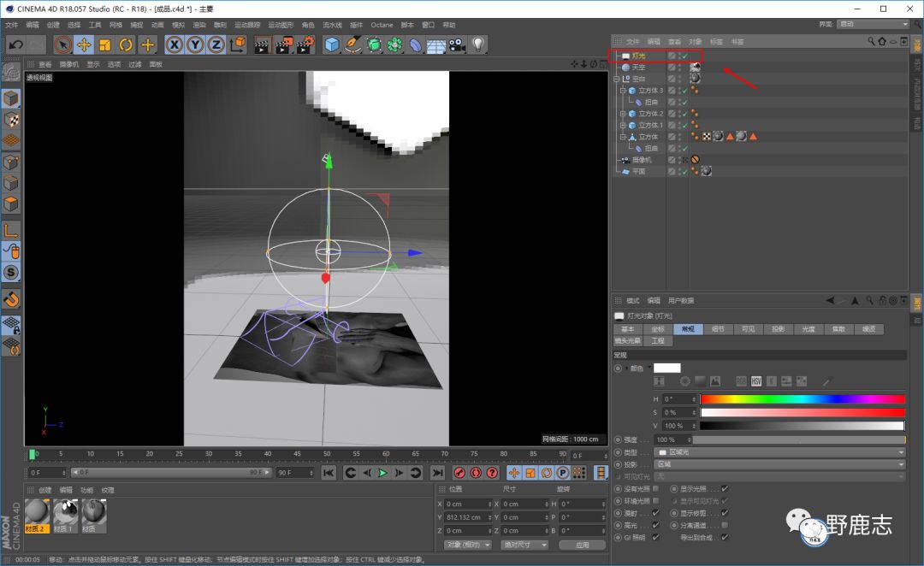924x566 pixels.
Task: Click the Edit Render Settings icon
Action: (305, 44)
